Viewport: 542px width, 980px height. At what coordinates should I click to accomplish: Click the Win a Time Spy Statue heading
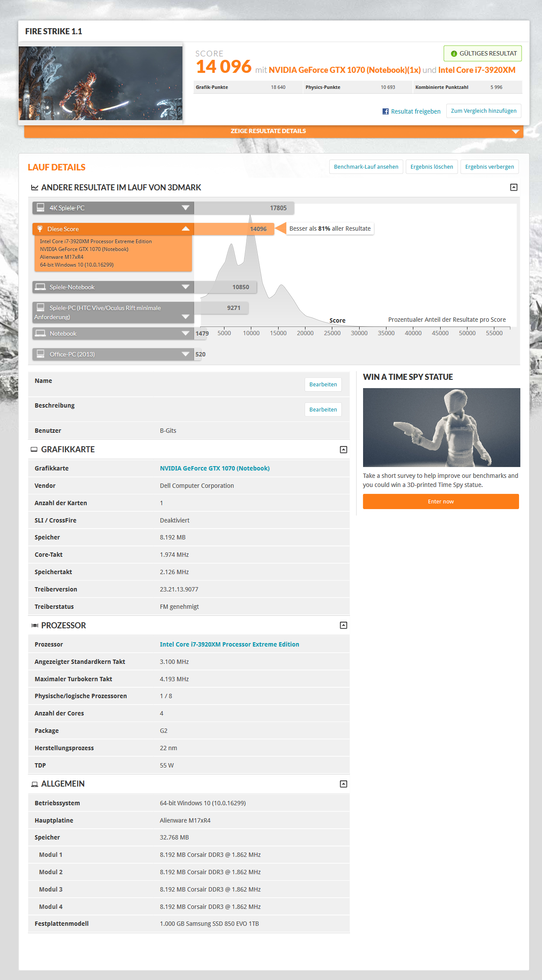pos(408,377)
